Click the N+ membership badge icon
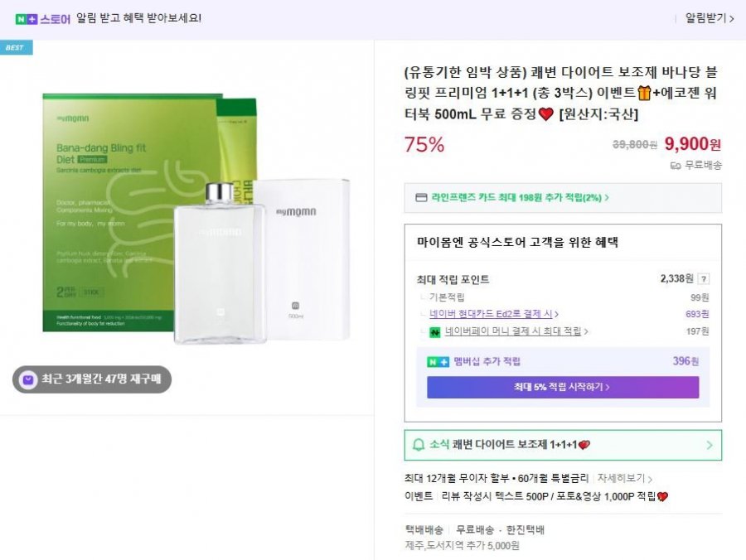This screenshot has height=560, width=746. [438, 361]
